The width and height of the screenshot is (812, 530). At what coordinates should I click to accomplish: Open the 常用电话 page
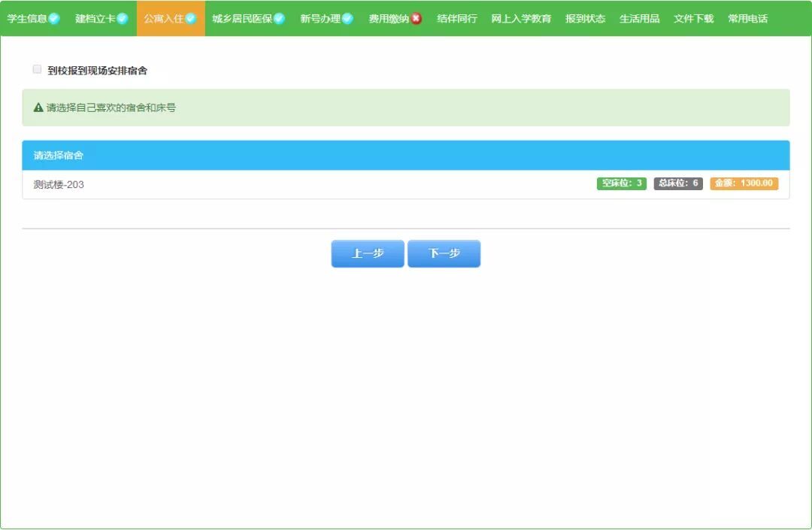748,18
